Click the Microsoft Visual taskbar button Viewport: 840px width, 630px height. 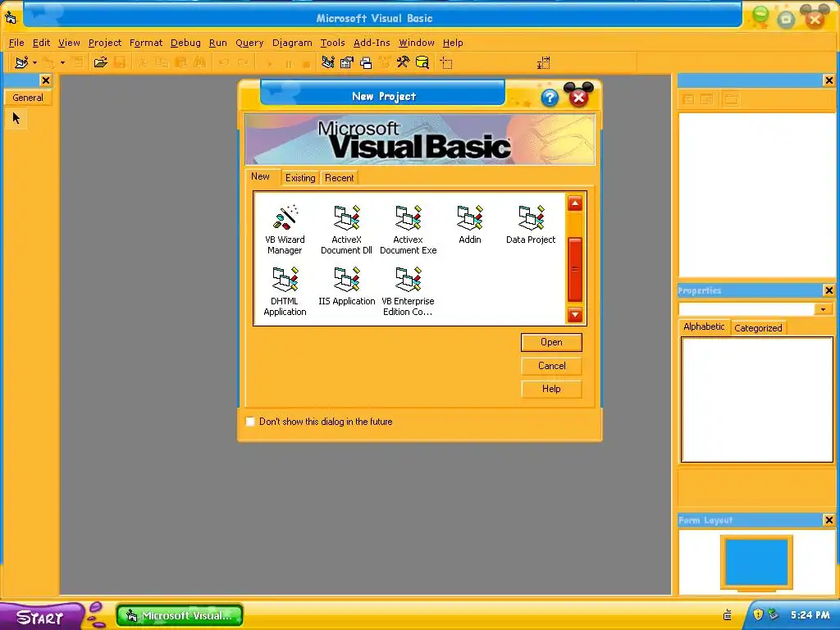click(180, 615)
